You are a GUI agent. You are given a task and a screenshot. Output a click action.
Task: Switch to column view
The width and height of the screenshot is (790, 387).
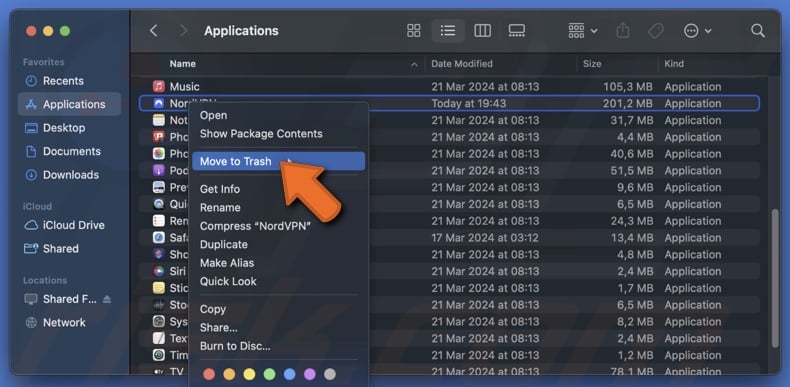click(x=482, y=31)
